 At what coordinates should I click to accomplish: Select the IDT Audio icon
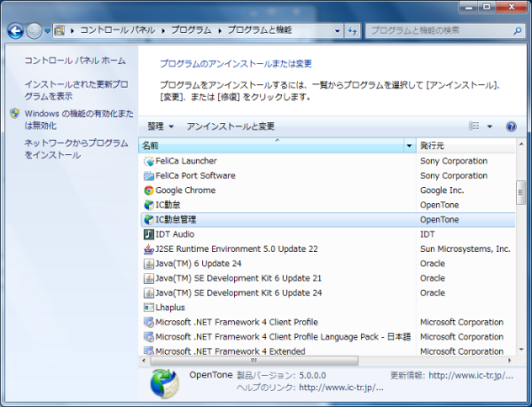pyautogui.click(x=149, y=234)
